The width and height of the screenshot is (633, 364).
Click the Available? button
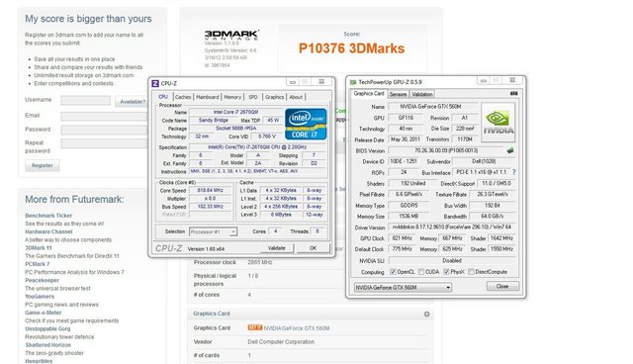pos(132,102)
